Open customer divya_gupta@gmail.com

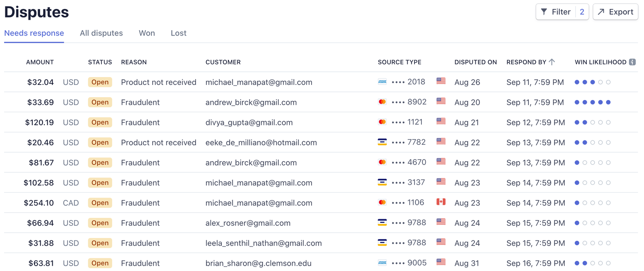tap(249, 122)
